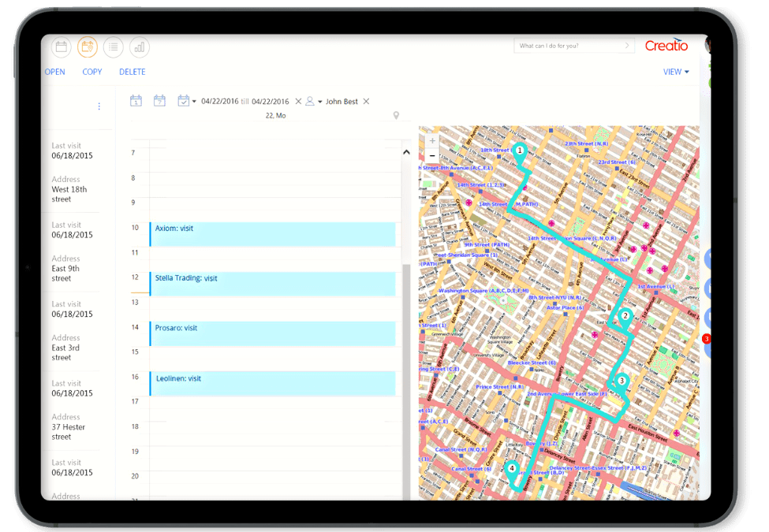The height and width of the screenshot is (532, 769).
Task: Click the COPY action
Action: point(92,72)
